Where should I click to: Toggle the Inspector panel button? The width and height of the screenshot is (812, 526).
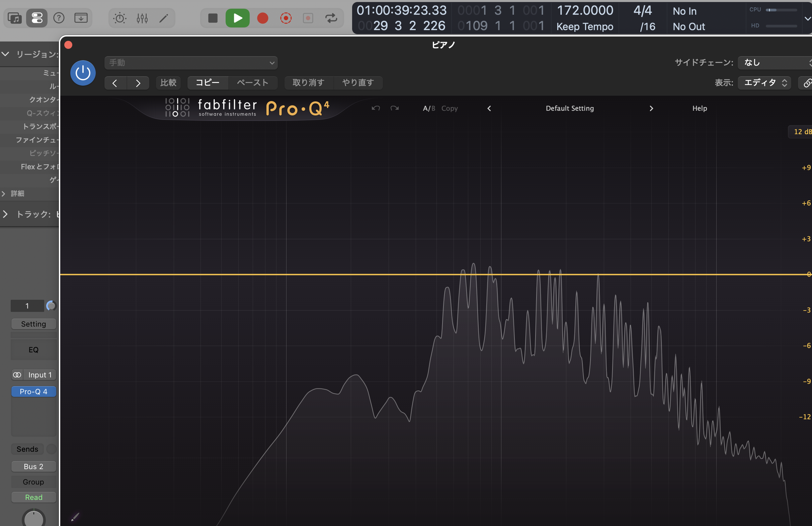(37, 18)
